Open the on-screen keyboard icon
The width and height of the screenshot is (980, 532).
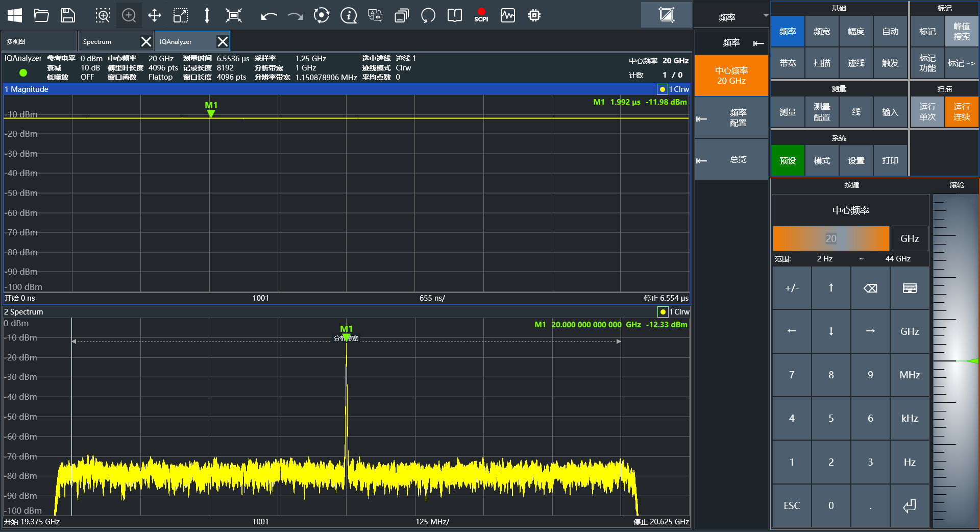[910, 288]
